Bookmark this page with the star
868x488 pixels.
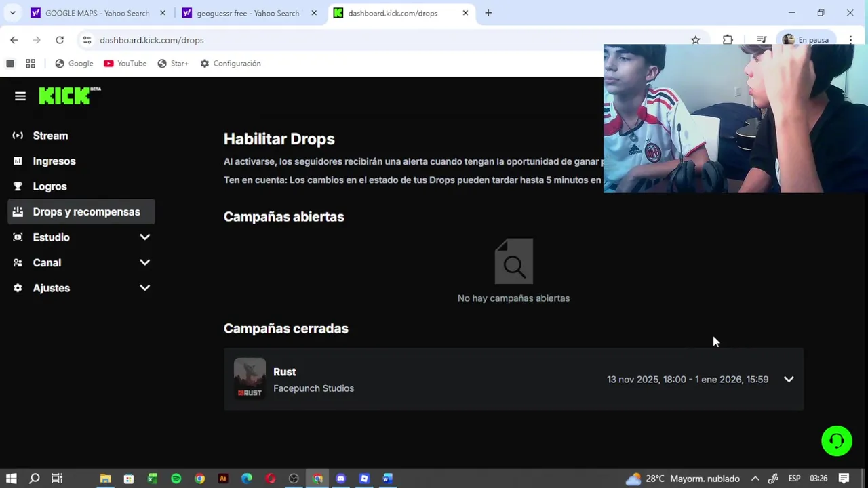tap(696, 40)
